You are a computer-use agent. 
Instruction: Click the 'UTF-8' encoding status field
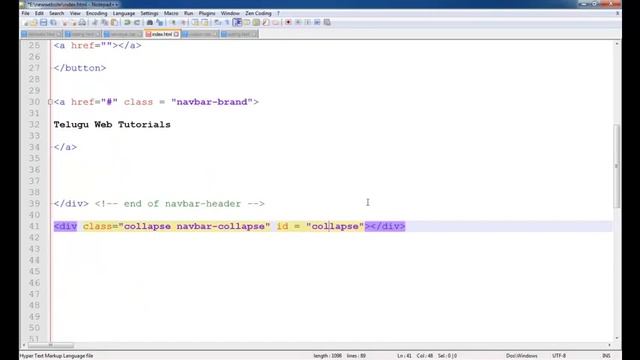coord(559,356)
